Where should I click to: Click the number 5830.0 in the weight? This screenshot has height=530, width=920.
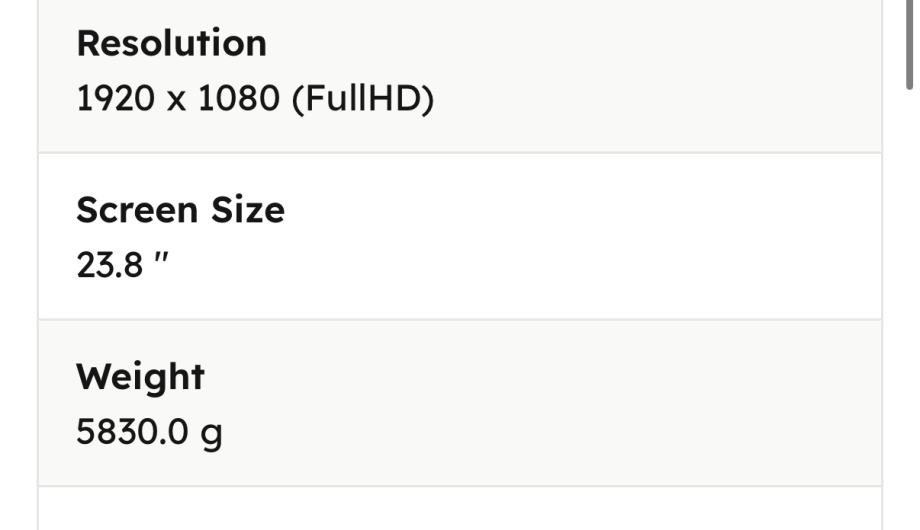point(132,433)
